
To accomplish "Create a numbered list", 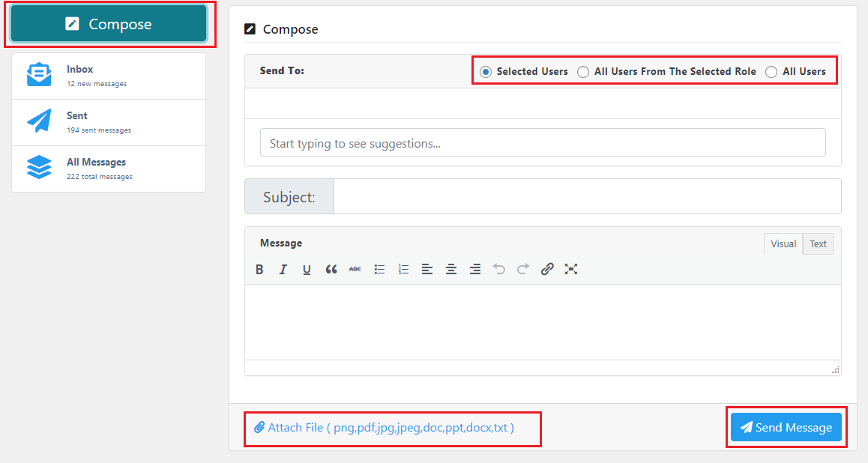I will [x=403, y=269].
